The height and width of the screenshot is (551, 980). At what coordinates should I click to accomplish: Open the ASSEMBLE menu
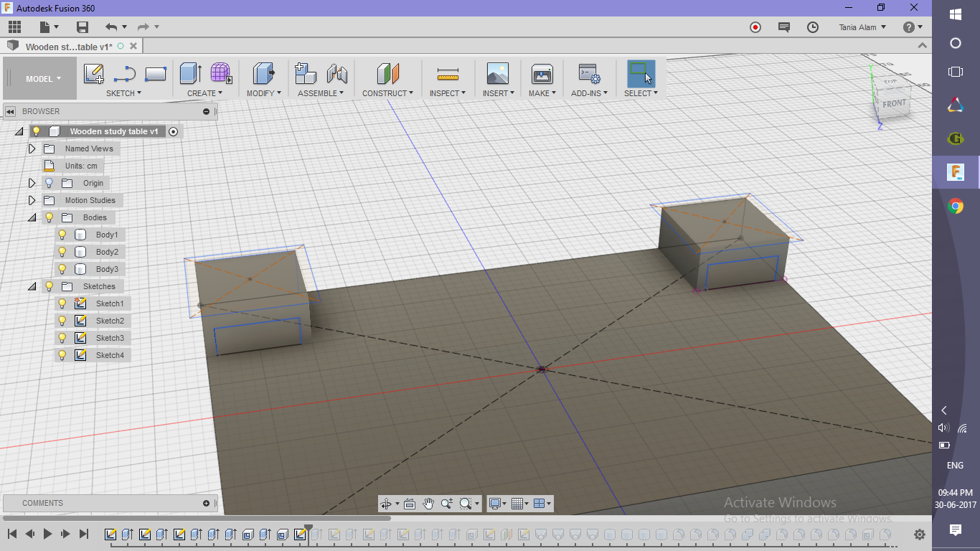(x=321, y=93)
